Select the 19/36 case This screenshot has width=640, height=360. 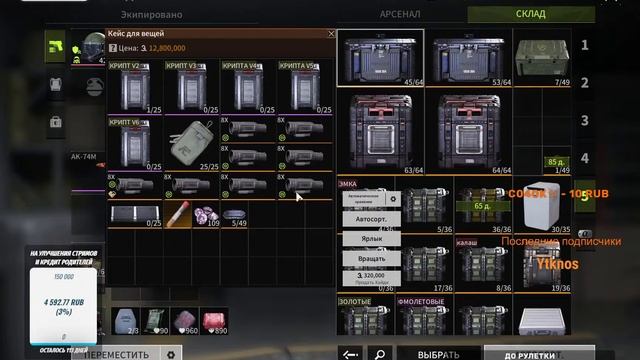(542, 264)
